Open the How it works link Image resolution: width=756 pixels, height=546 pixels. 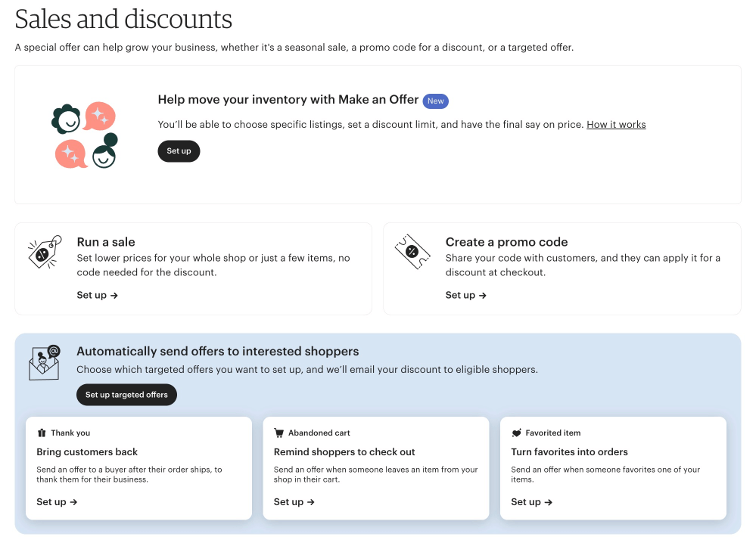point(616,125)
